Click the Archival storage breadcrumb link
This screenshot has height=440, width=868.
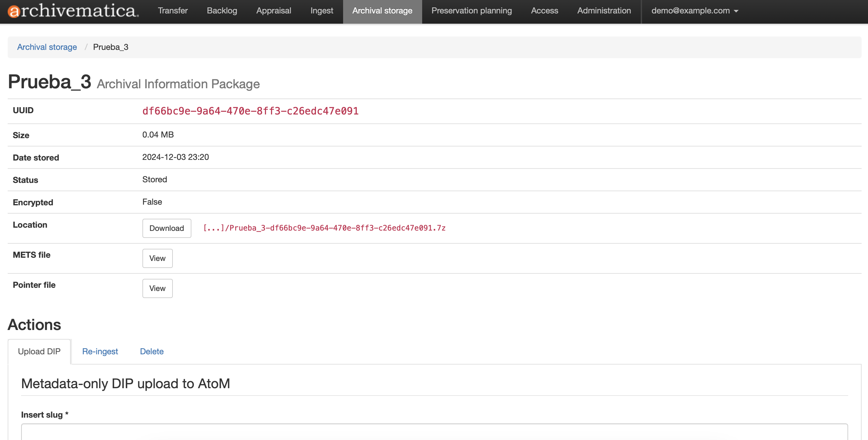[x=47, y=47]
